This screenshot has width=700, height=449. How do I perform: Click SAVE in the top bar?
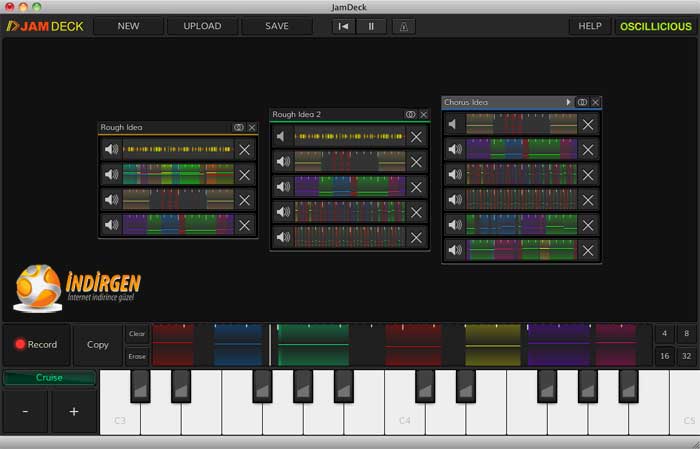point(277,26)
